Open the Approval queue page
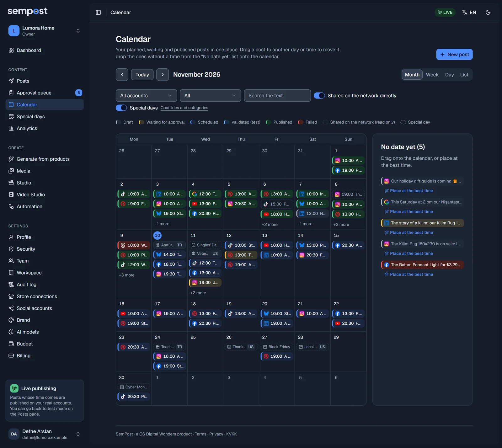502x448 pixels. 45,93
